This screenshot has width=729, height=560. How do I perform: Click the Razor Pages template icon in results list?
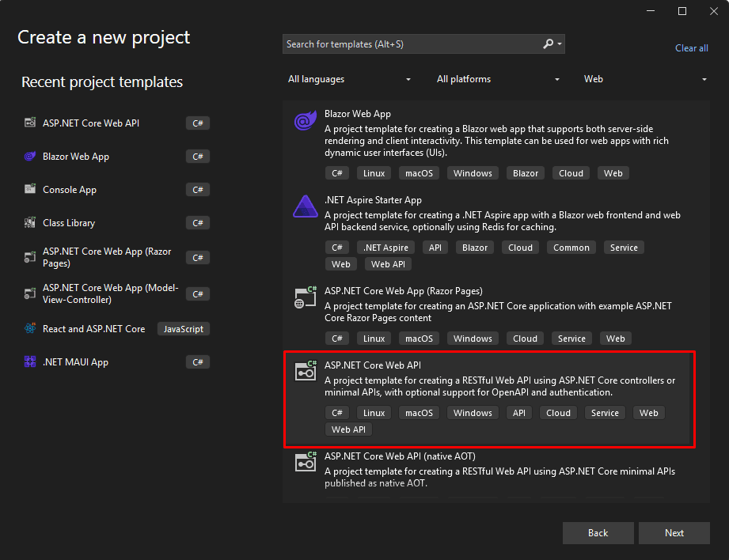tap(306, 298)
